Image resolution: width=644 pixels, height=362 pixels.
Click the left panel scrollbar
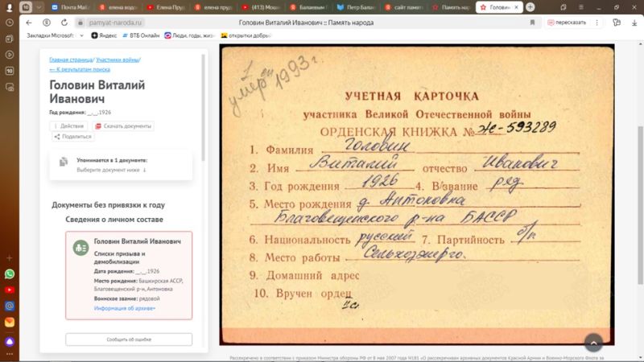[204, 108]
